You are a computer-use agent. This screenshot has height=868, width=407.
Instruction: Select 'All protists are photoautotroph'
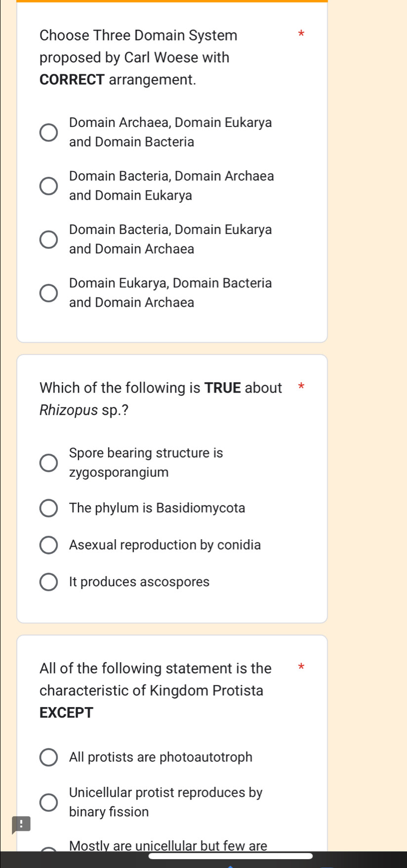(x=48, y=757)
